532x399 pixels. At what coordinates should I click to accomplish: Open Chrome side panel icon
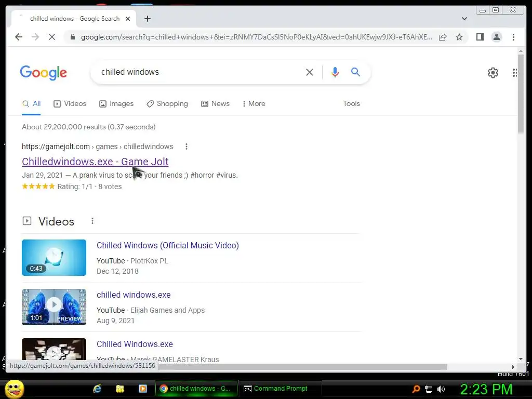480,37
